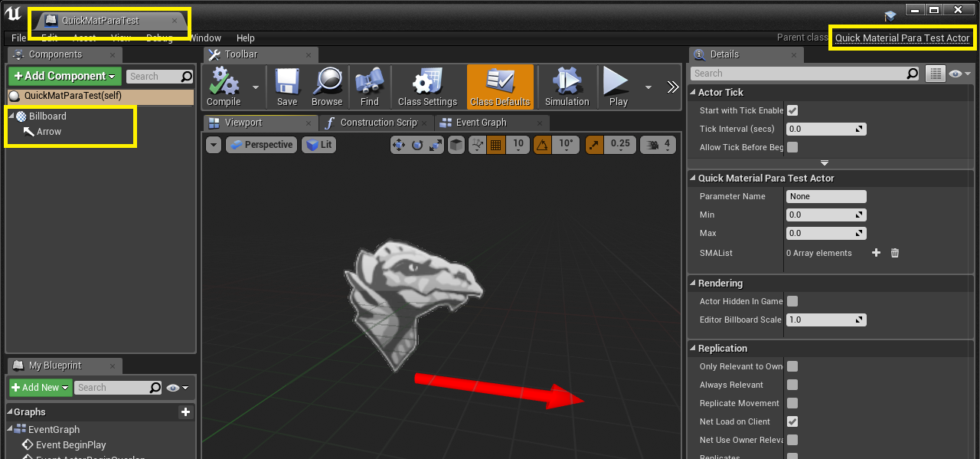This screenshot has width=980, height=459.
Task: Add new graph with plus icon
Action: pyautogui.click(x=185, y=412)
